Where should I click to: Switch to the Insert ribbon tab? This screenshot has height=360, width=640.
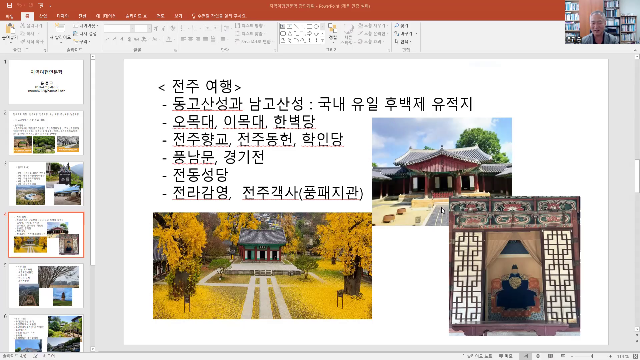tap(43, 16)
